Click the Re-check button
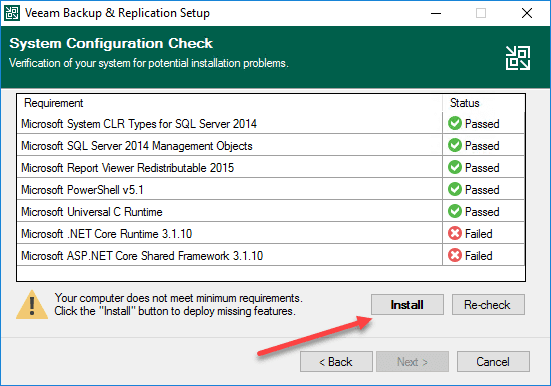Viewport: 551px width, 386px height. 488,304
